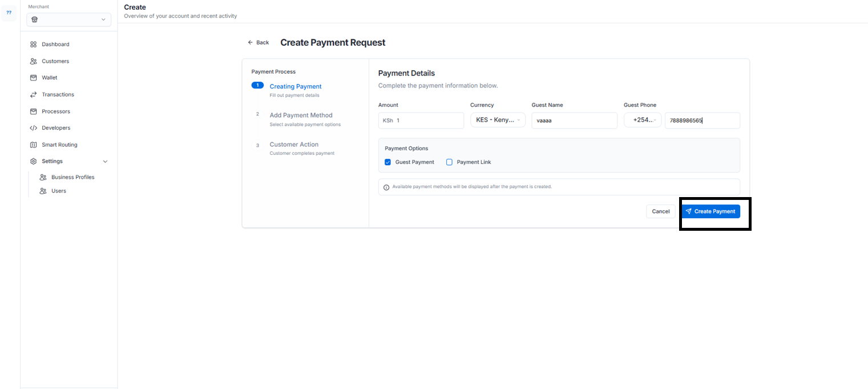The height and width of the screenshot is (389, 868).
Task: Click the Customers people icon
Action: pyautogui.click(x=33, y=61)
